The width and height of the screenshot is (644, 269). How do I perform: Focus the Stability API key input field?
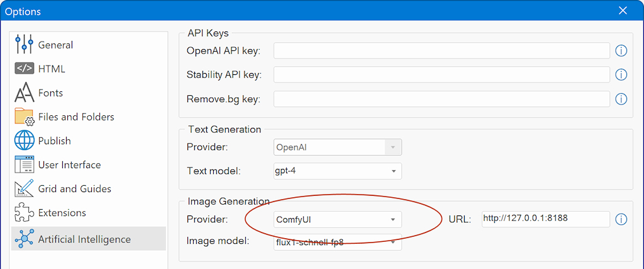coord(441,75)
